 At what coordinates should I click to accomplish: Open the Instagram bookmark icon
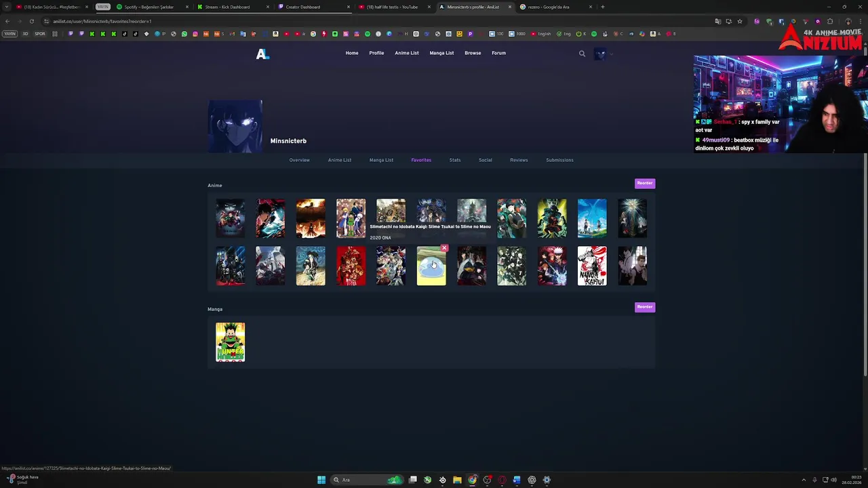click(x=195, y=34)
